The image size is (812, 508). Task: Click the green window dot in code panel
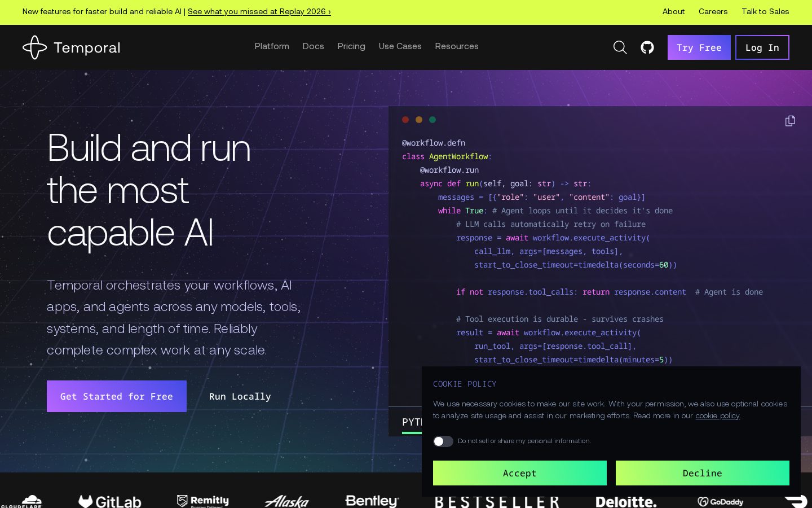(x=433, y=120)
